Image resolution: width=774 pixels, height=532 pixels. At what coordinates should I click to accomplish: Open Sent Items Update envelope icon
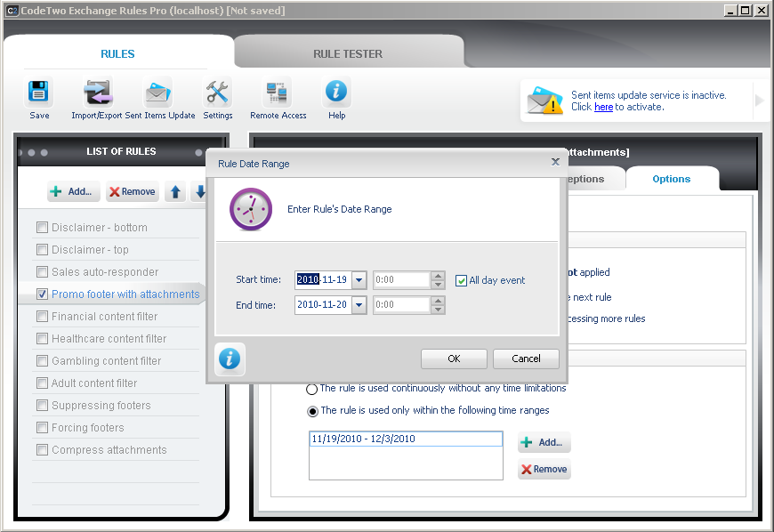coord(158,93)
